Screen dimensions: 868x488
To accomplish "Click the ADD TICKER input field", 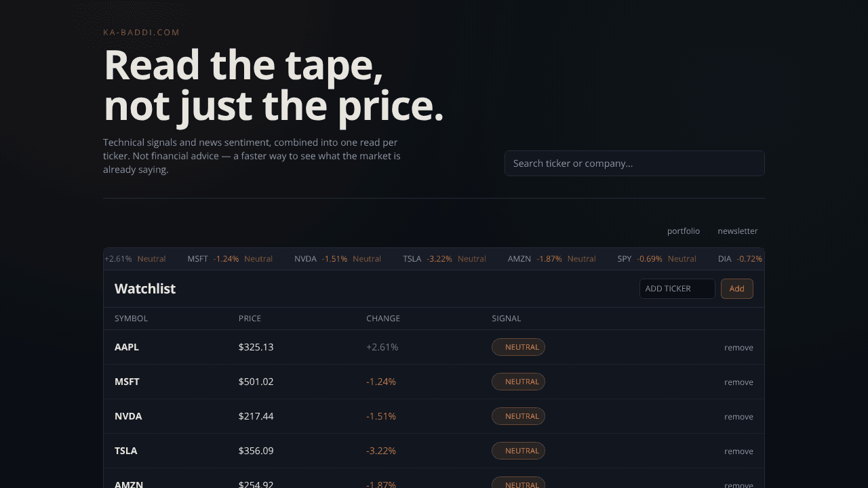I will tap(677, 289).
